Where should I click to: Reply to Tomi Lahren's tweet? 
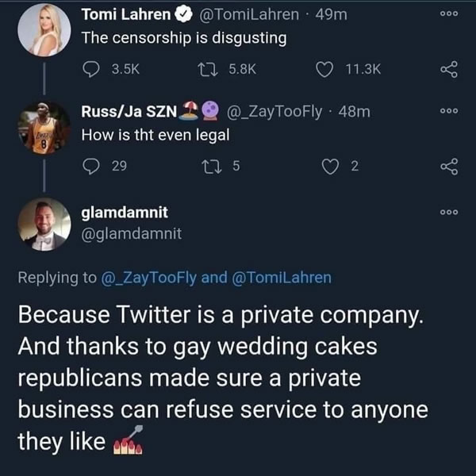coord(90,70)
